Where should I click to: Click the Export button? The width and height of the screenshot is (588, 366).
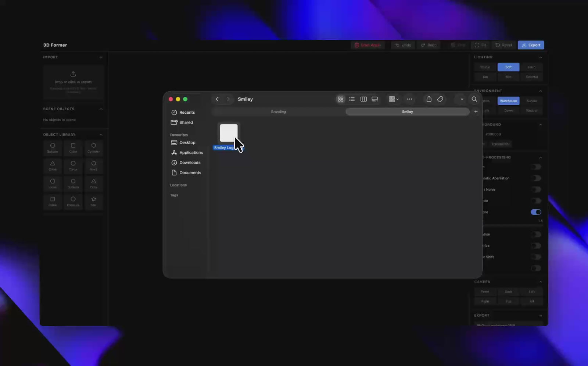[531, 45]
